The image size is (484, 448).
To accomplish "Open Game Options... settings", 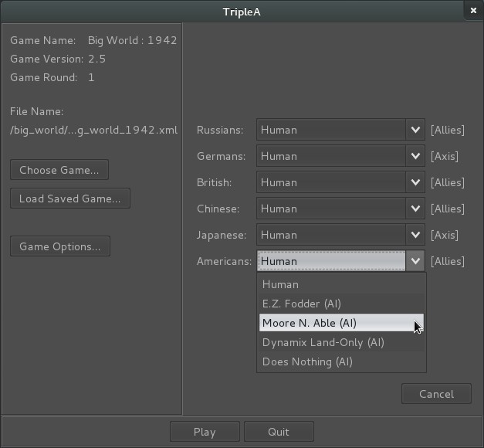I will tap(60, 246).
